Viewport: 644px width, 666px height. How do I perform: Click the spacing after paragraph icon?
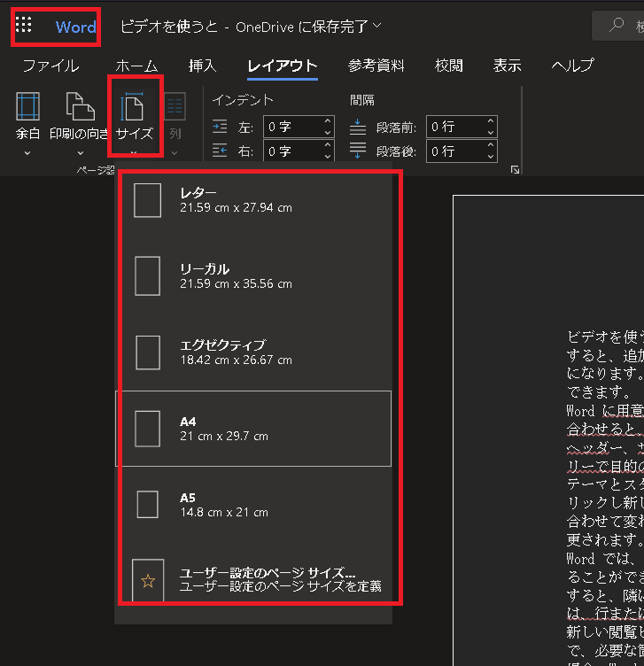click(358, 151)
